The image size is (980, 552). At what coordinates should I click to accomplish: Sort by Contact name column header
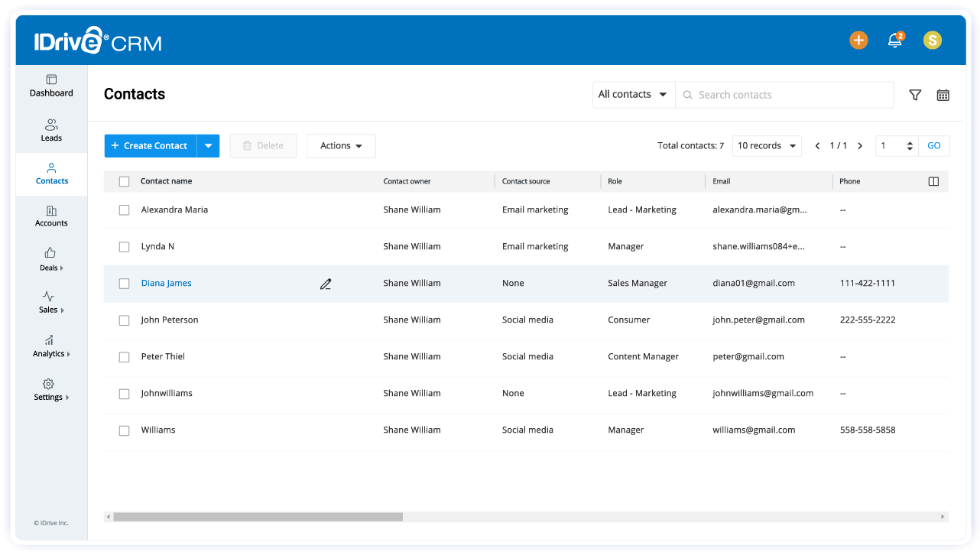tap(167, 181)
